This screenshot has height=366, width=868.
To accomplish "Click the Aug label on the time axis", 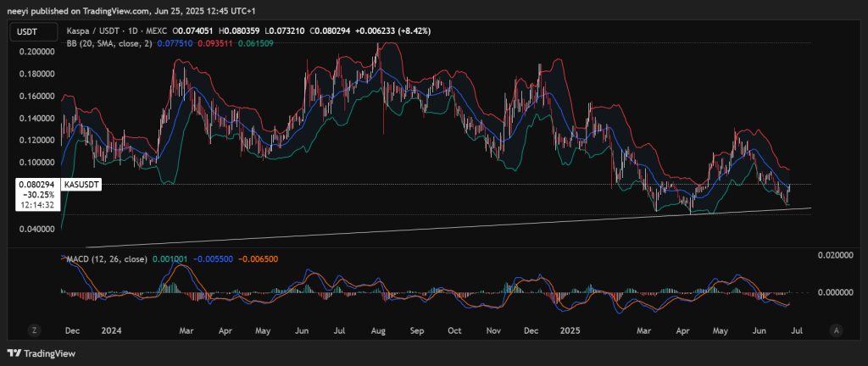I will click(378, 329).
